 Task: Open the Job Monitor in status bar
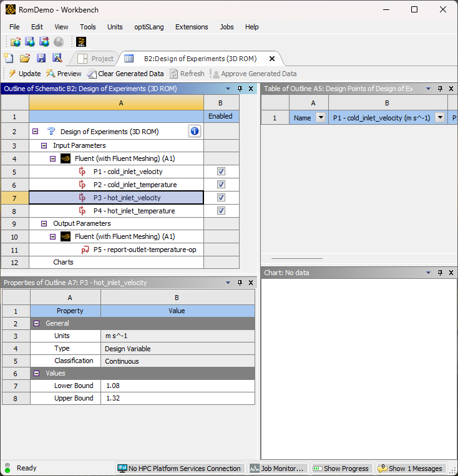pyautogui.click(x=277, y=469)
